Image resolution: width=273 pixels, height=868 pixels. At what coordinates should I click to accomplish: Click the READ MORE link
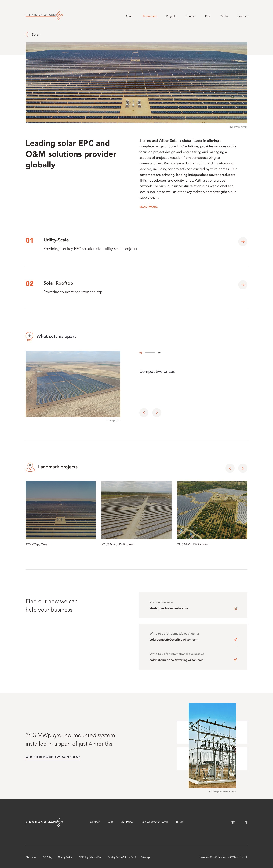click(148, 207)
